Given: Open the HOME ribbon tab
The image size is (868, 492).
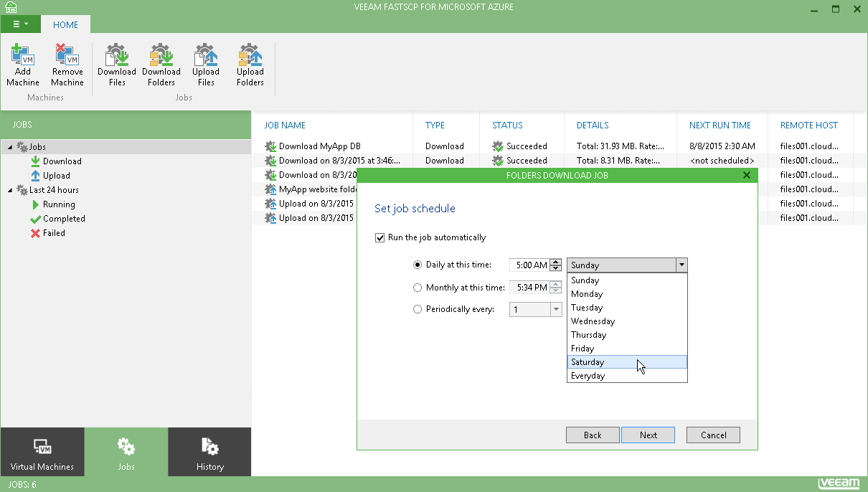Looking at the screenshot, I should click(x=65, y=24).
